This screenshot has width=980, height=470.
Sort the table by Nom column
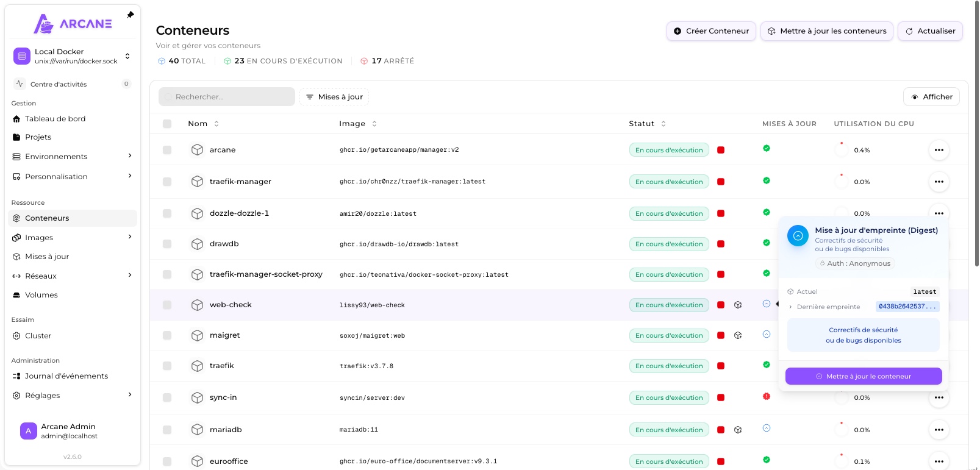click(204, 124)
